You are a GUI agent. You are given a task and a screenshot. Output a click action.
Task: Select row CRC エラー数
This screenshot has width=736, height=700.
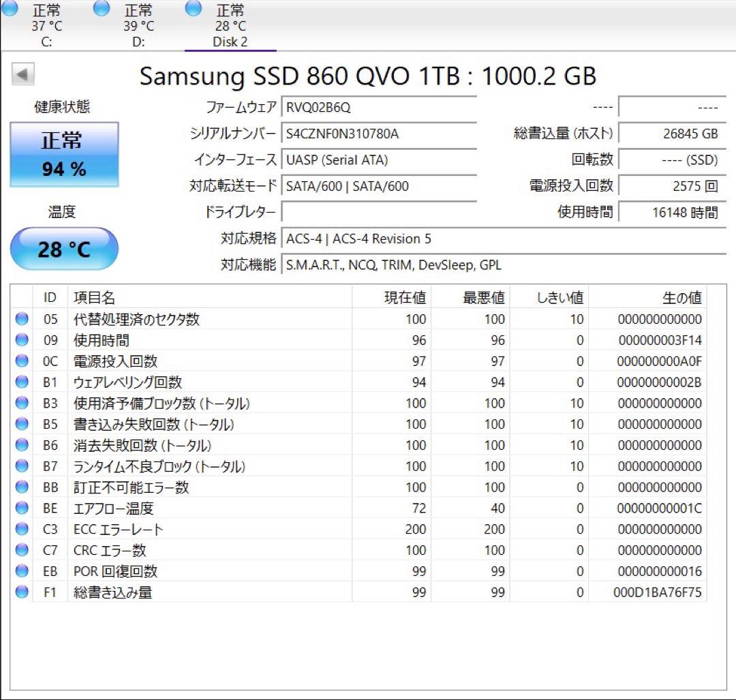tap(358, 550)
